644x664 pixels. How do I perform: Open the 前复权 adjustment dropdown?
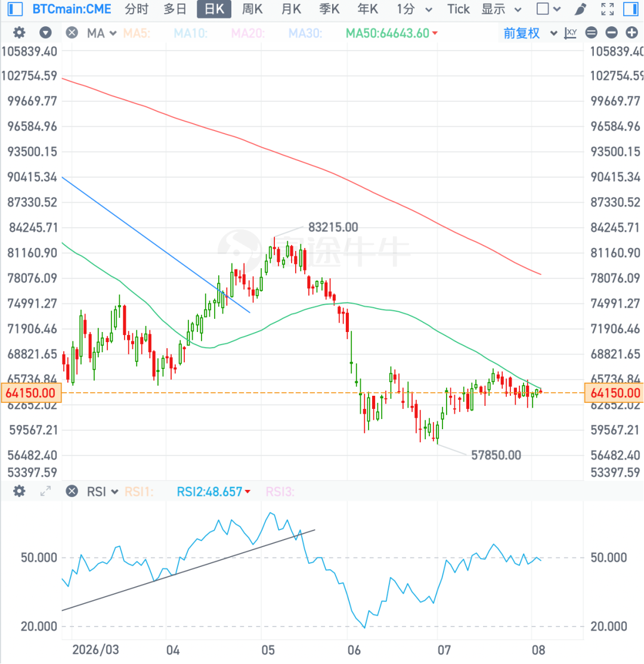coord(530,33)
